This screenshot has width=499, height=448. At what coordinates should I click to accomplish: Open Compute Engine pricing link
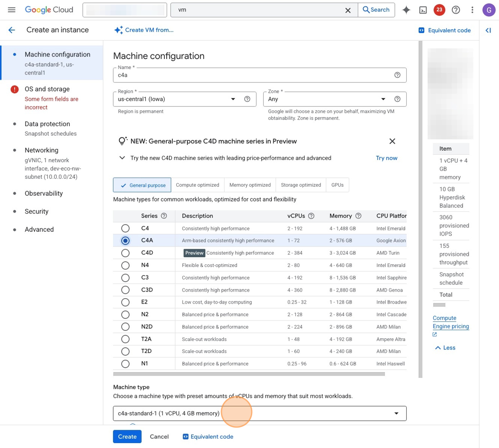(x=450, y=322)
